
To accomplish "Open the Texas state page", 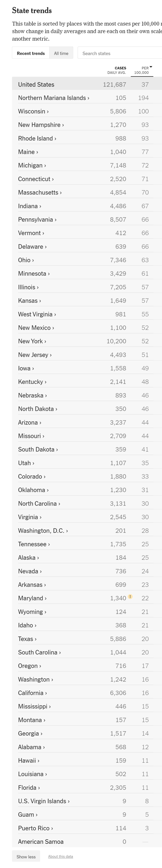I will 27,639.
